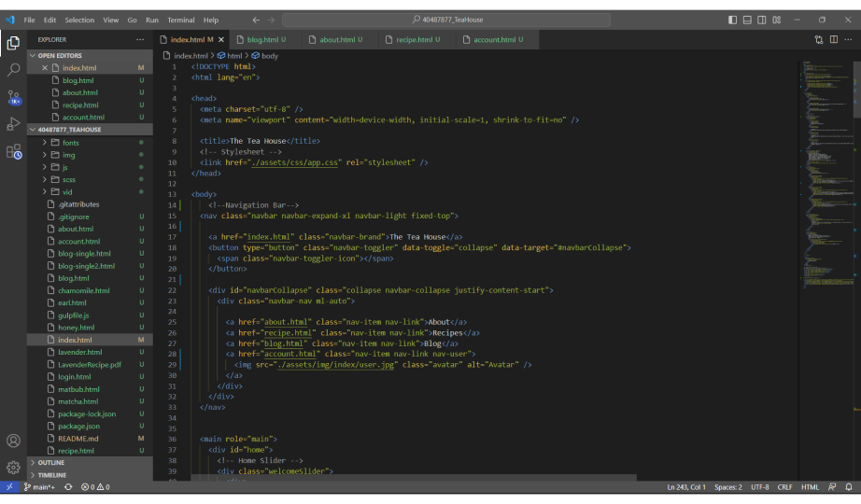Expand the img folder
The height and width of the screenshot is (504, 861).
coord(69,155)
